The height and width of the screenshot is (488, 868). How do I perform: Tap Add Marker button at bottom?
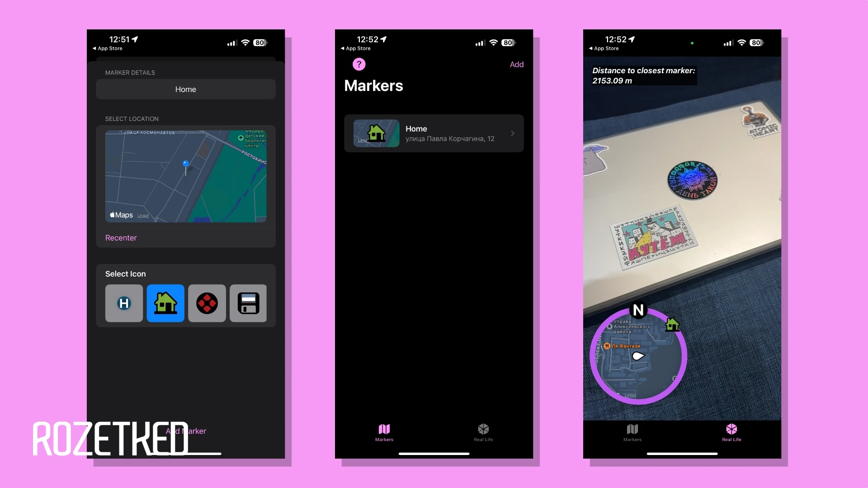(185, 431)
